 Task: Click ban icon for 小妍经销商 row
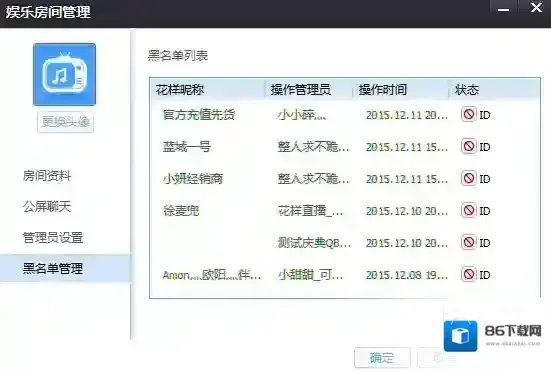click(468, 178)
